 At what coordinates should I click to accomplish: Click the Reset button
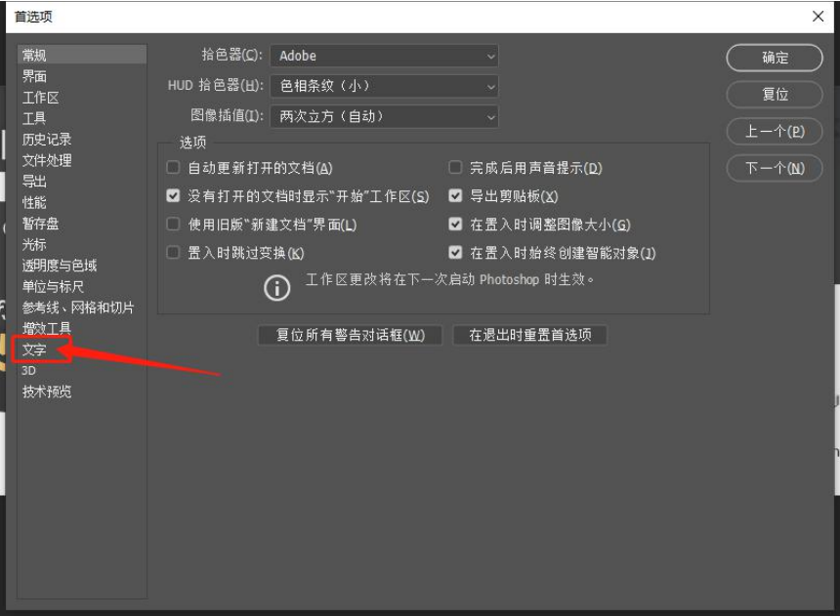[x=774, y=94]
